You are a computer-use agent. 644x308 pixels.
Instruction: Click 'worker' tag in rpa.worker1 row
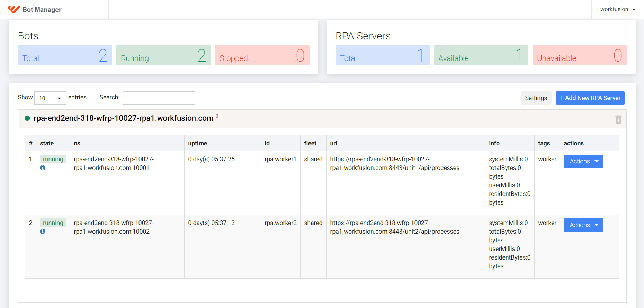[x=547, y=159]
